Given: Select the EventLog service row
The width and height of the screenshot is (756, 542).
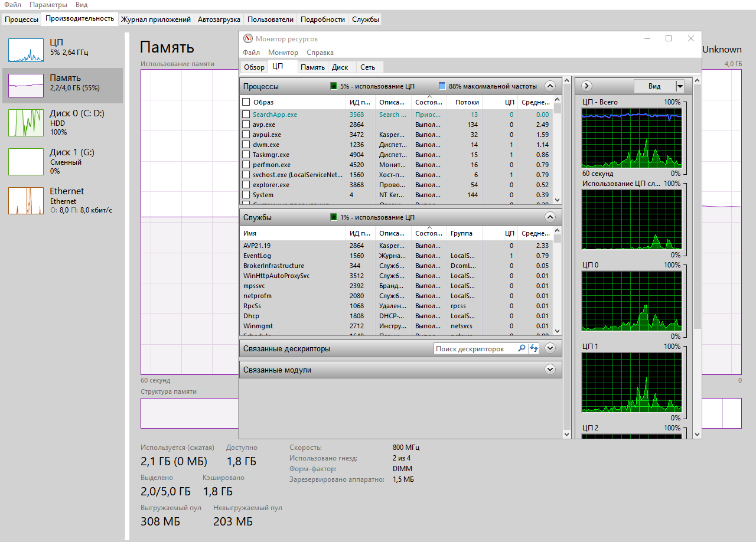Looking at the screenshot, I should point(396,256).
